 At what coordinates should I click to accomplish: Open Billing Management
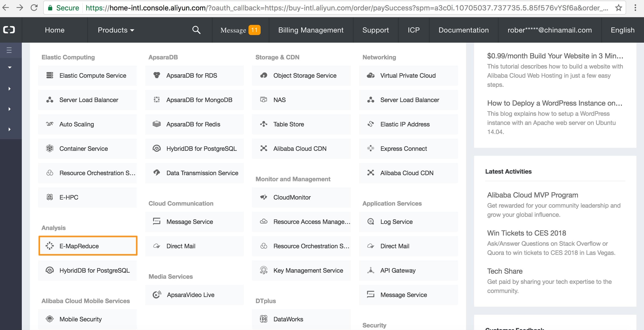[311, 30]
